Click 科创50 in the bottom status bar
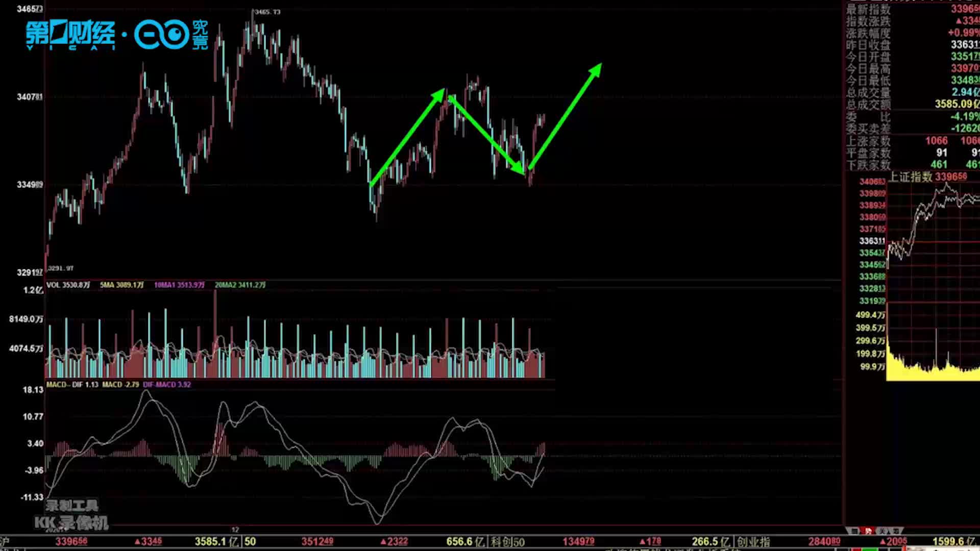The image size is (980, 551). tap(508, 541)
